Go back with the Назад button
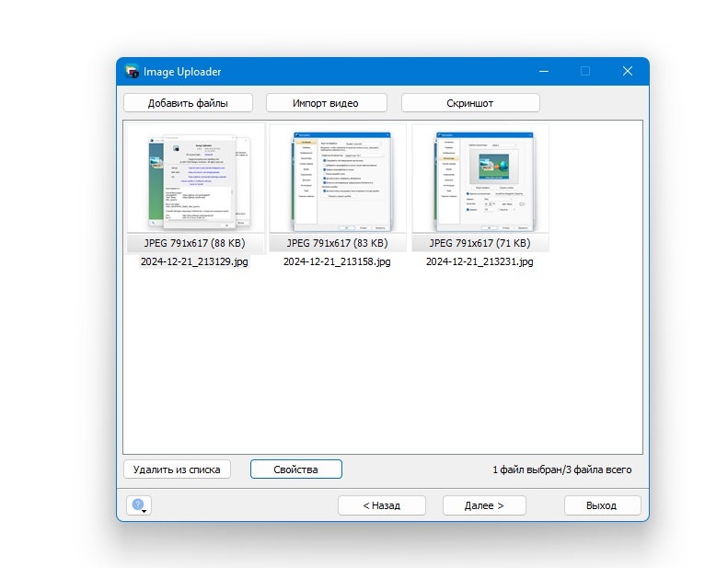 [x=382, y=505]
